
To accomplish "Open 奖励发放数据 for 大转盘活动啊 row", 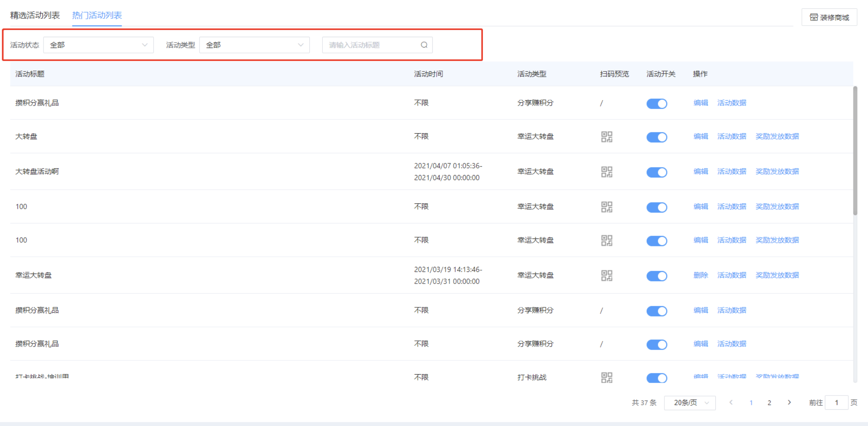I will tap(777, 172).
